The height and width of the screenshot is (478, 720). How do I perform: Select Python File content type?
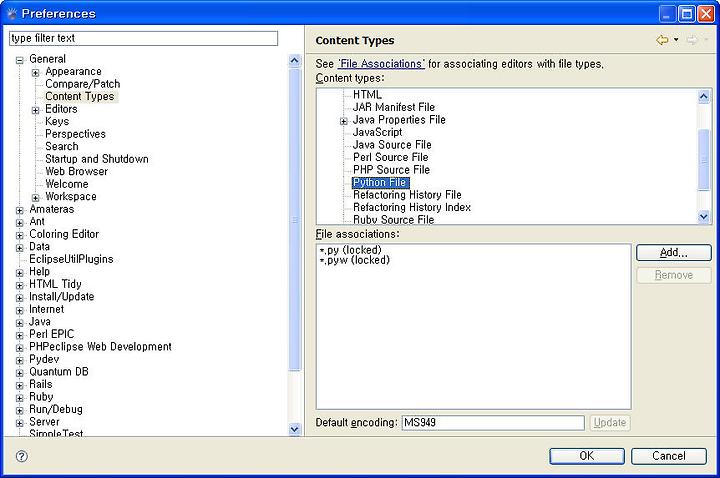click(380, 183)
